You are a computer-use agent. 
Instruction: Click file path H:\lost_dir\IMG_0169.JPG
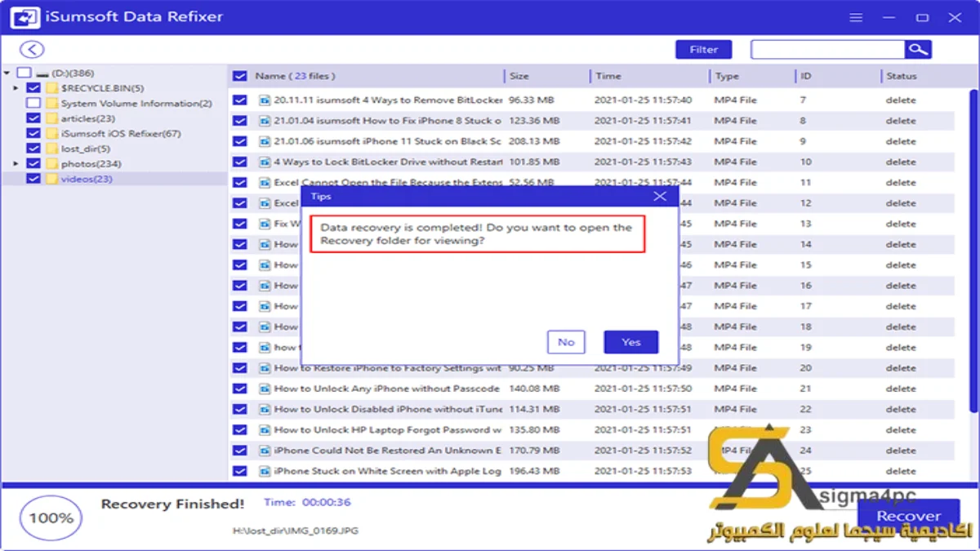click(295, 531)
